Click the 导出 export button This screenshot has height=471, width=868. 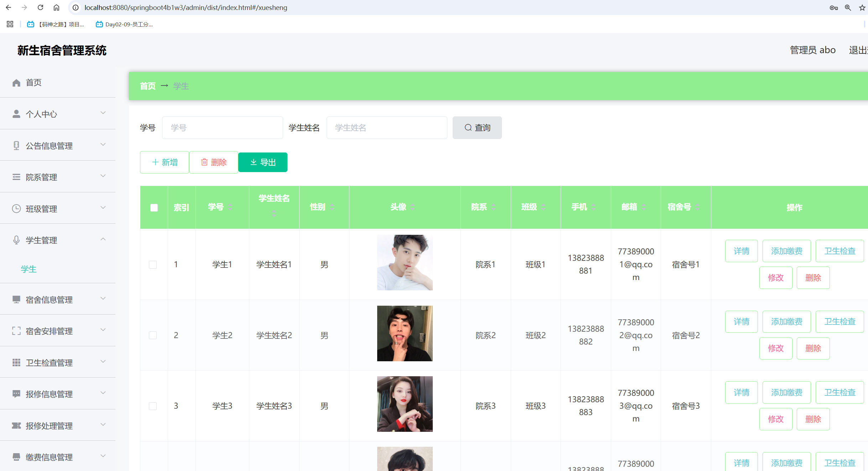(263, 162)
